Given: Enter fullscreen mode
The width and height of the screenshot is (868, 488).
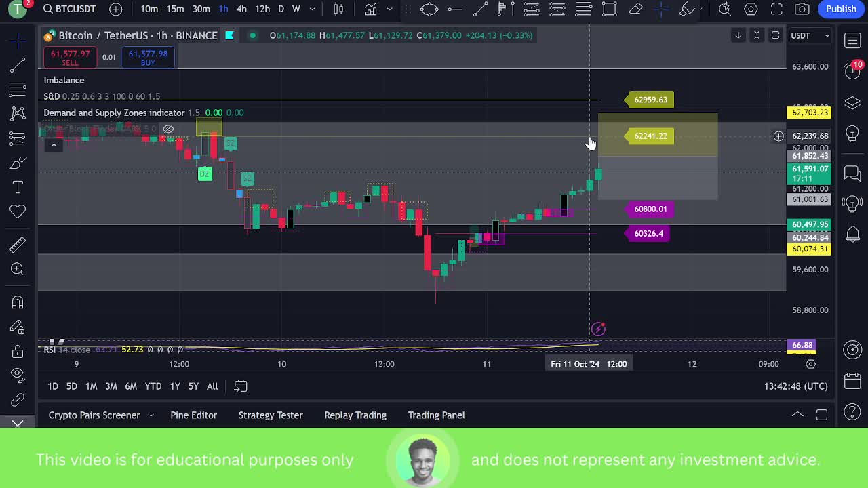Looking at the screenshot, I should (x=776, y=9).
